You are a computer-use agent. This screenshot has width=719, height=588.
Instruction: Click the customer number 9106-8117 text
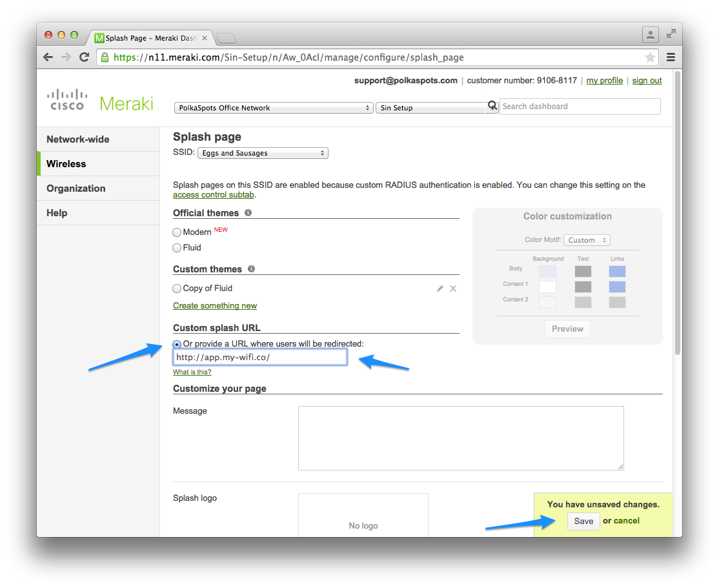(522, 81)
